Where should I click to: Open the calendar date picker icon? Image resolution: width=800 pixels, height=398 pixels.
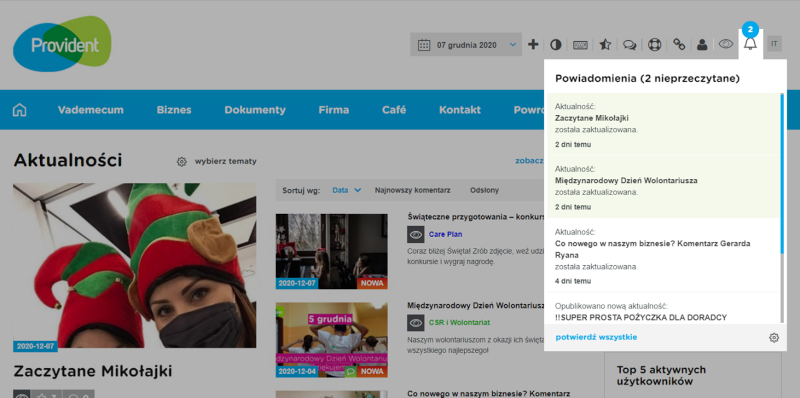pos(424,45)
